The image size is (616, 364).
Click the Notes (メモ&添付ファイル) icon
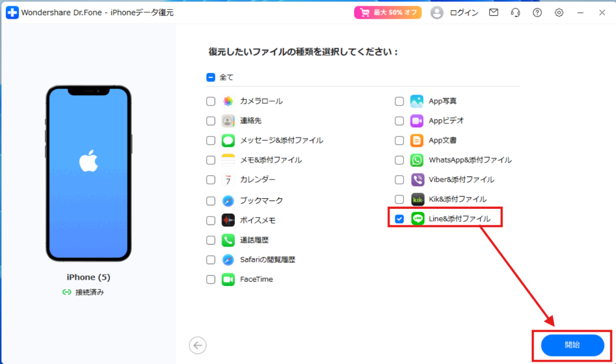228,160
